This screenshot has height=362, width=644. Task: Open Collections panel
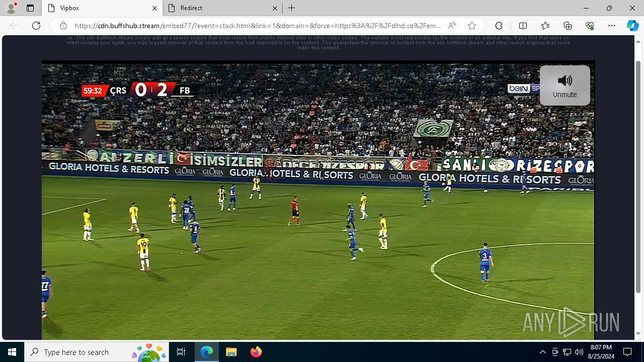tap(568, 26)
